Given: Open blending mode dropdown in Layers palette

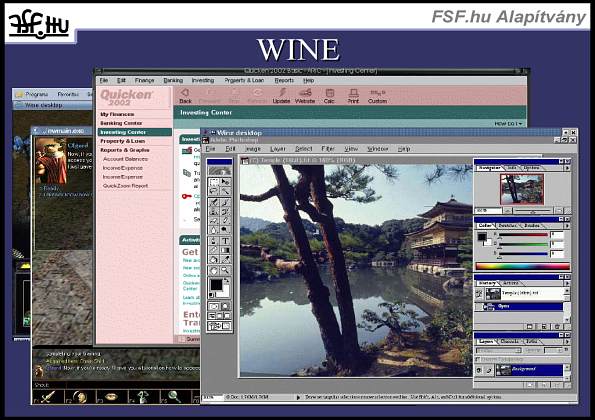Looking at the screenshot, I should 499,350.
